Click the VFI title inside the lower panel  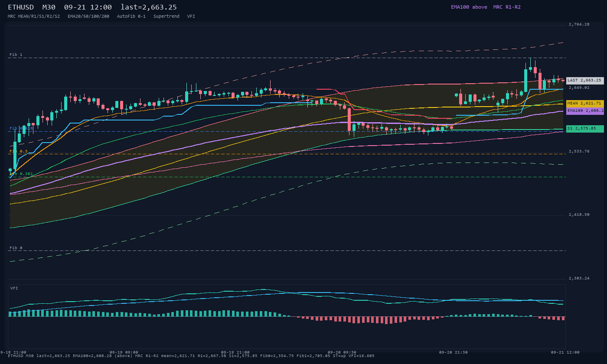(x=14, y=289)
